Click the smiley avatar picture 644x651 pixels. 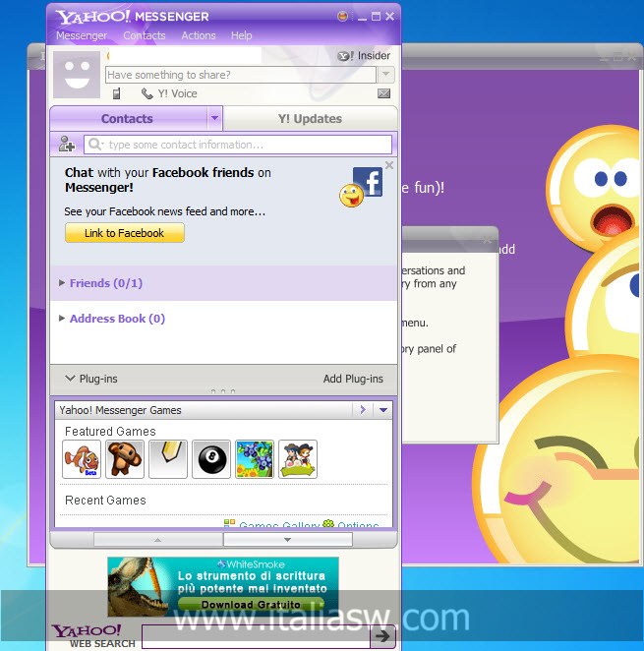tap(77, 75)
